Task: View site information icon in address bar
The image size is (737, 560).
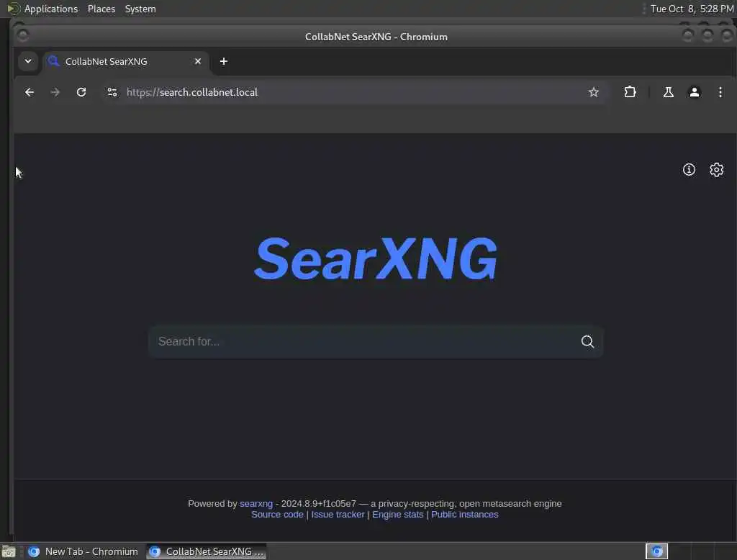Action: [x=112, y=92]
